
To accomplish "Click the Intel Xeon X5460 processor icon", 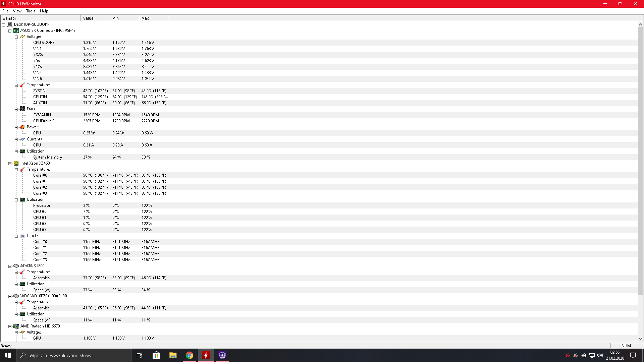I will tap(16, 163).
